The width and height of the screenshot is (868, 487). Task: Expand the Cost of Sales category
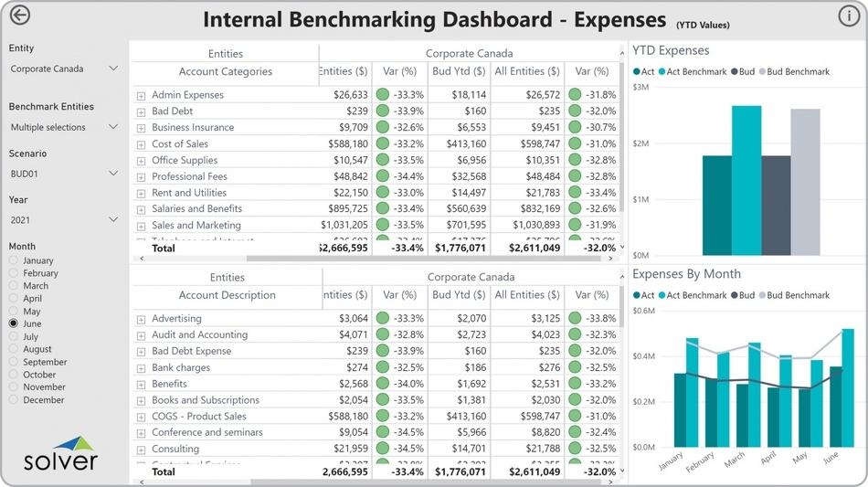[x=141, y=144]
